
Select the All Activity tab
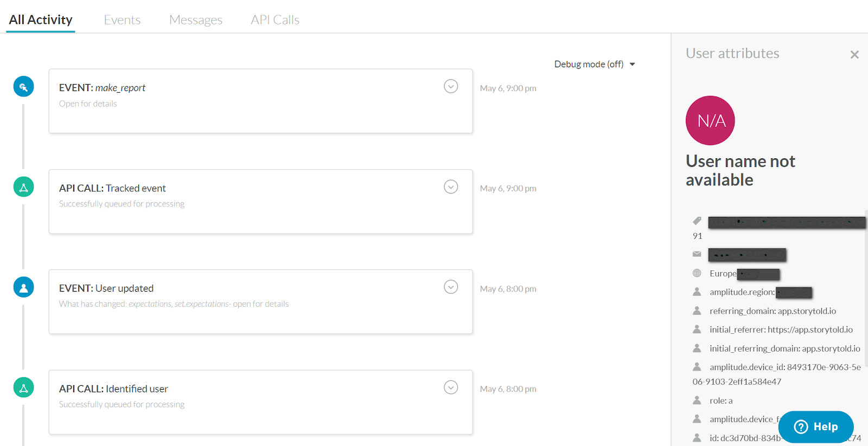click(41, 20)
